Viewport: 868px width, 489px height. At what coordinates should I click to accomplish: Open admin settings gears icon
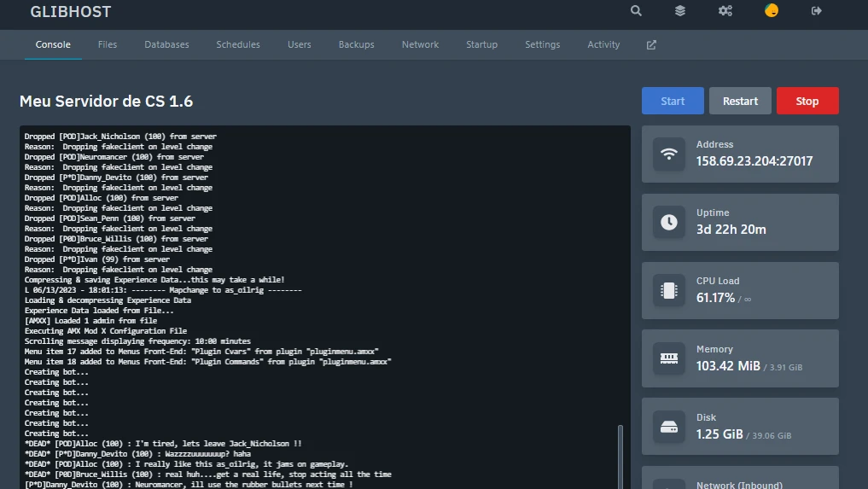pos(725,11)
